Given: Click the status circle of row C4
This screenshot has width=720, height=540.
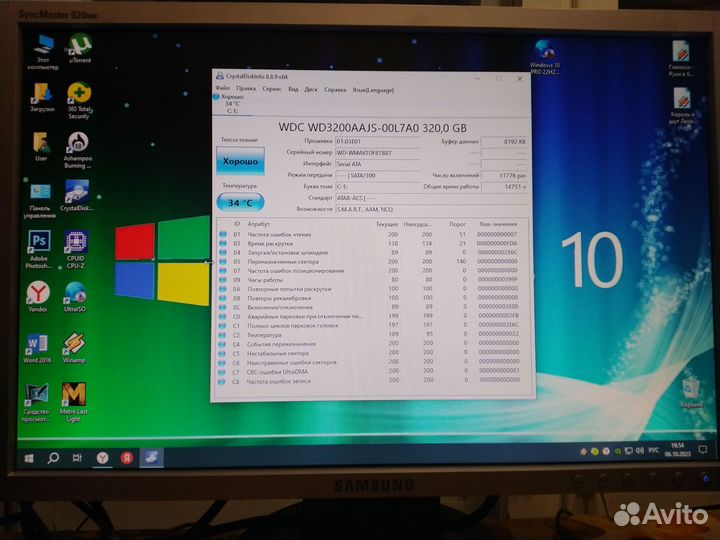Looking at the screenshot, I should click(x=223, y=344).
